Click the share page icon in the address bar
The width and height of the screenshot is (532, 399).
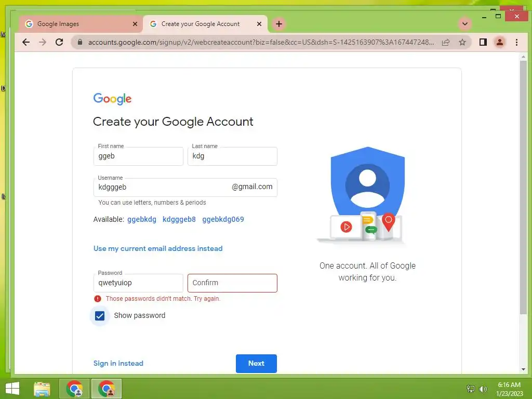pyautogui.click(x=446, y=42)
